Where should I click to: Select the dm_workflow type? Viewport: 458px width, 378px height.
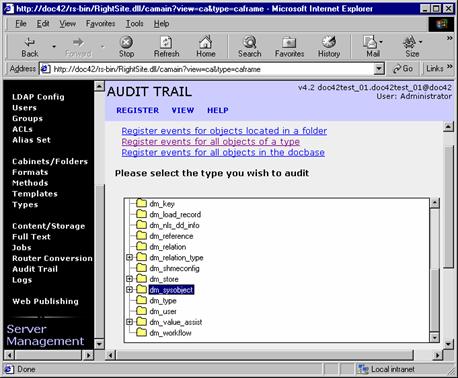[x=170, y=333]
